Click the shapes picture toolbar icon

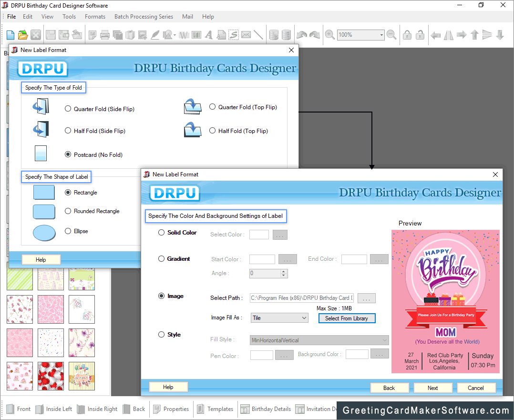click(167, 35)
